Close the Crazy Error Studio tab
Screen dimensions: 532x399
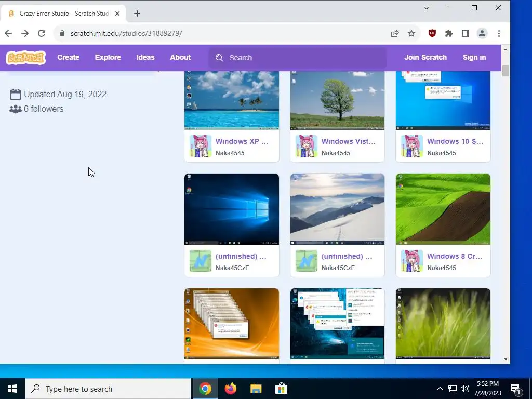[117, 14]
